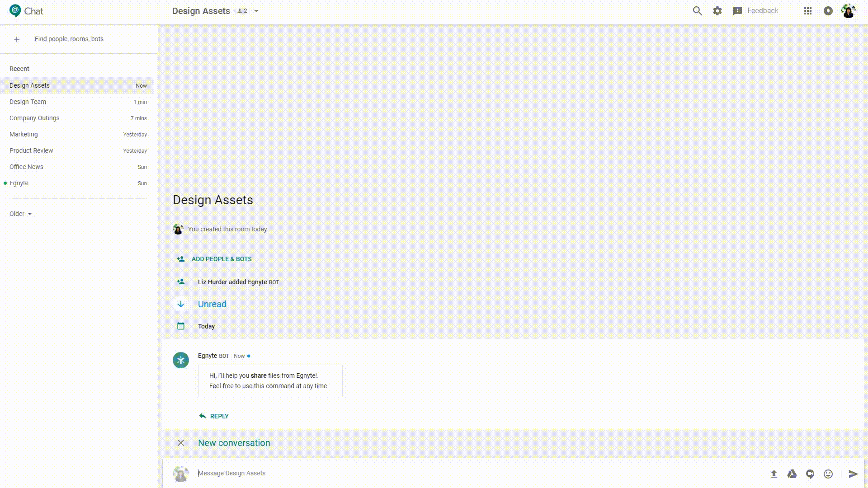Expand the Older conversations list

click(21, 214)
